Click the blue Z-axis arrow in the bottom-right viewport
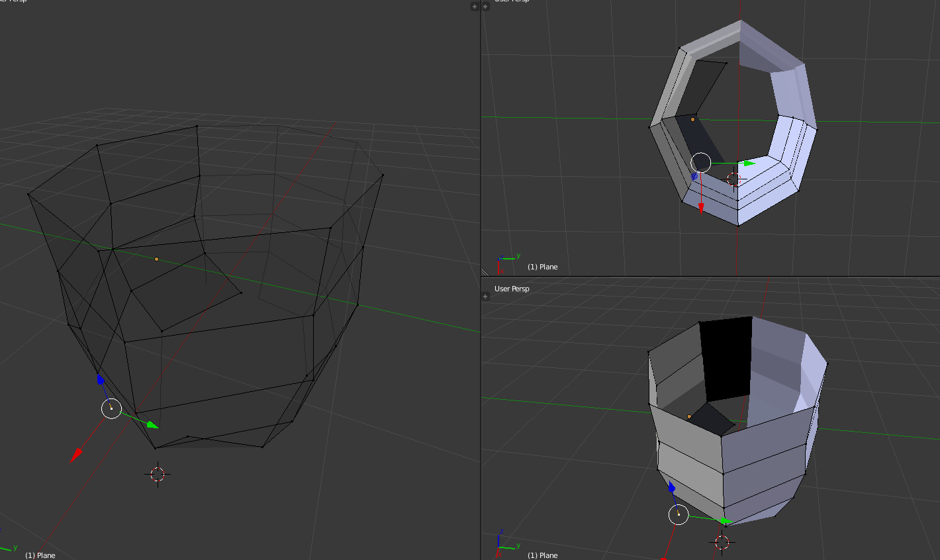 [x=672, y=488]
